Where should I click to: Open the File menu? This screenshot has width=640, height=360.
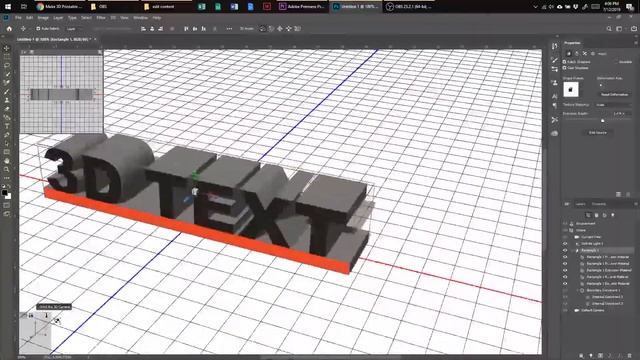[18, 18]
